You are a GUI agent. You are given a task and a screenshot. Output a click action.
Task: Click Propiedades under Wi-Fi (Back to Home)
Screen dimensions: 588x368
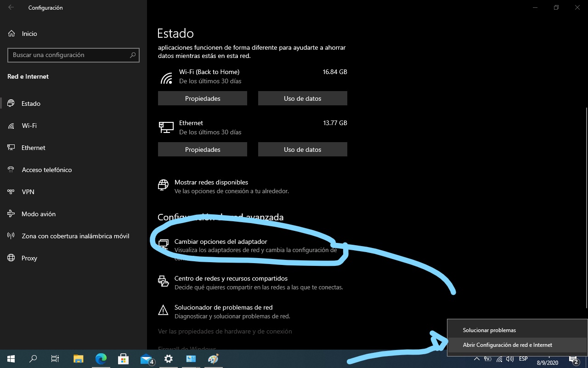(202, 98)
